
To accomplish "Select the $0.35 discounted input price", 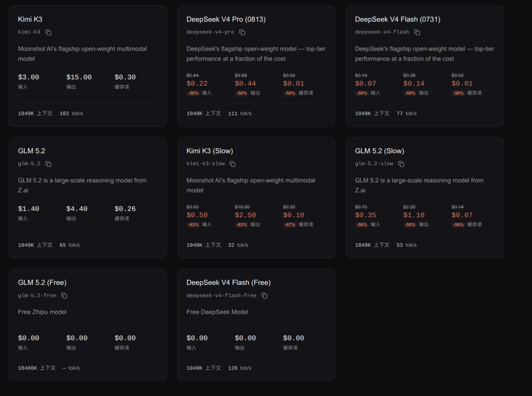I will coord(365,215).
